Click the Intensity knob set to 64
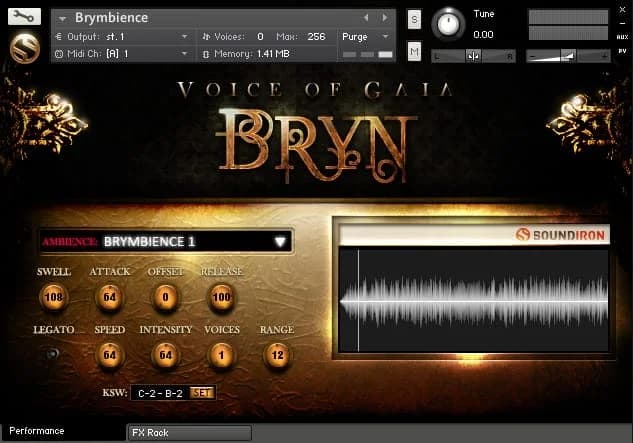Screen dimensions: 633x443 tap(165, 355)
